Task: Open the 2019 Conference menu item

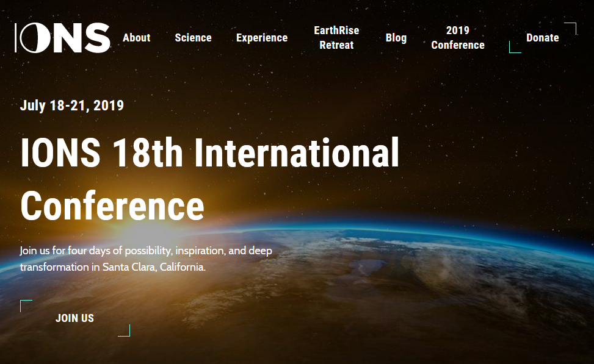Action: click(458, 37)
